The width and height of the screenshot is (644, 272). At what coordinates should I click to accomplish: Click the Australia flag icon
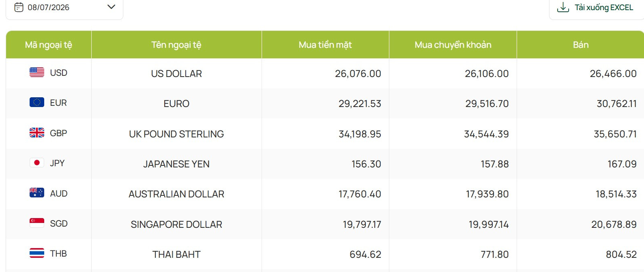[x=37, y=193]
